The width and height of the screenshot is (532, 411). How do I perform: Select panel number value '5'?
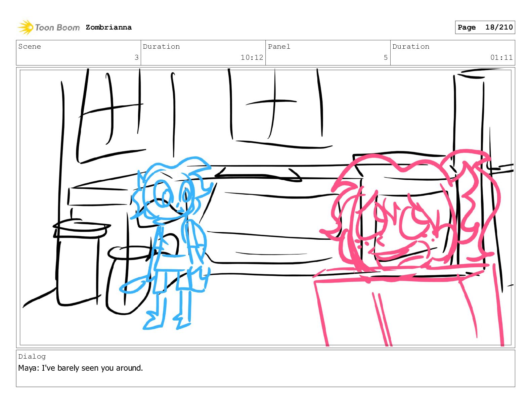(386, 57)
